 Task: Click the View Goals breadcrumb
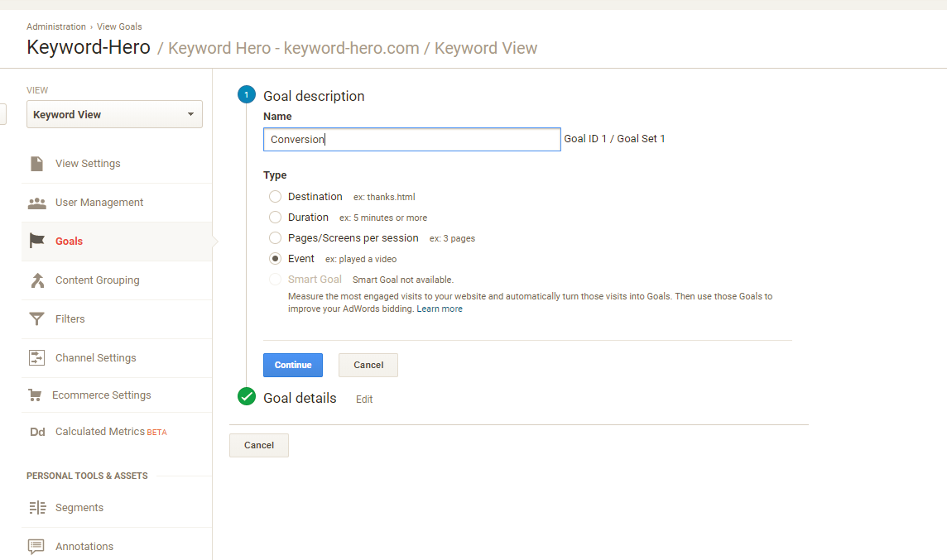point(119,26)
